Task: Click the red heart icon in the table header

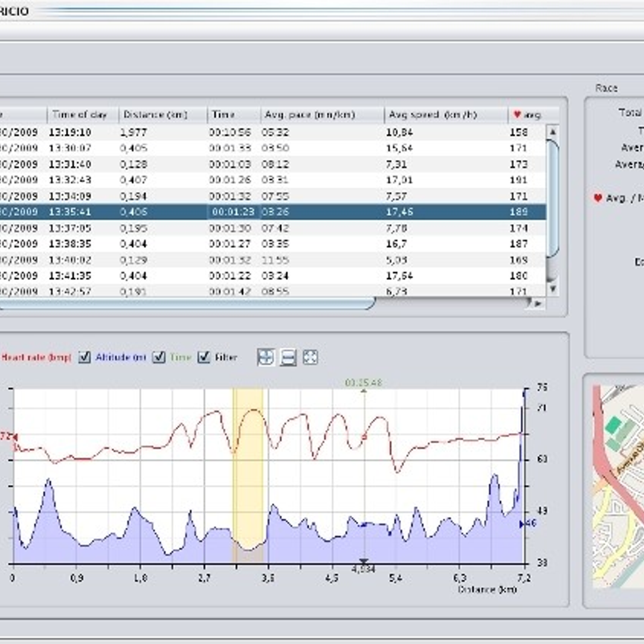Action: 517,115
